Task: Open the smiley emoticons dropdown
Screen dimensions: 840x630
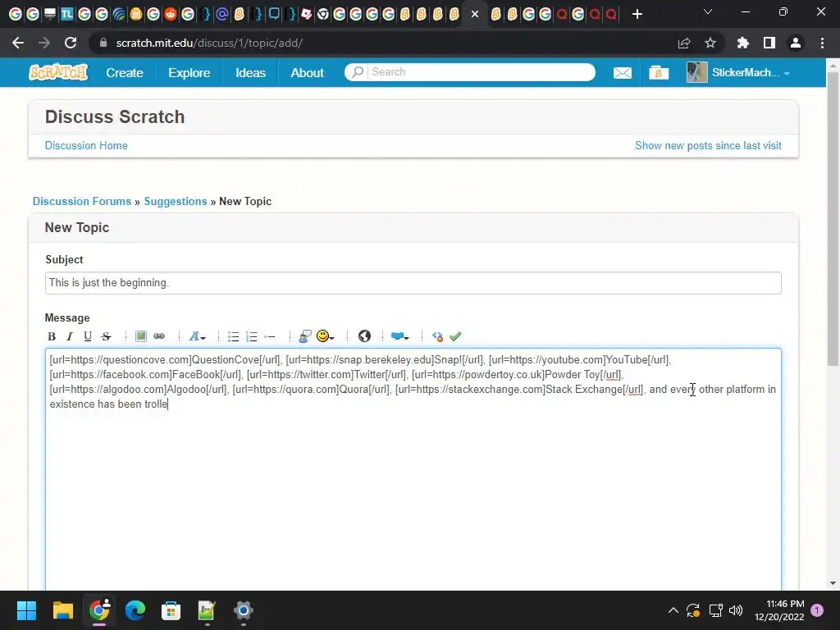Action: point(325,336)
